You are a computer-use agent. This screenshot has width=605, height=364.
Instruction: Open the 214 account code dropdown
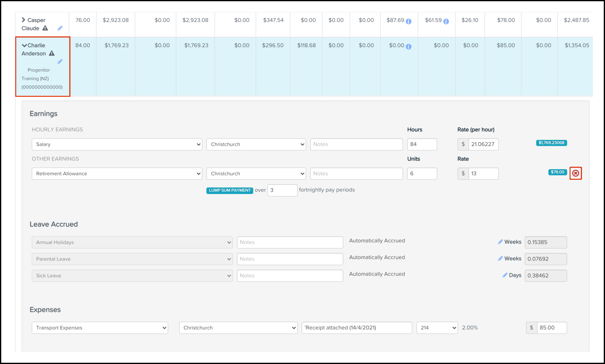[x=437, y=328]
